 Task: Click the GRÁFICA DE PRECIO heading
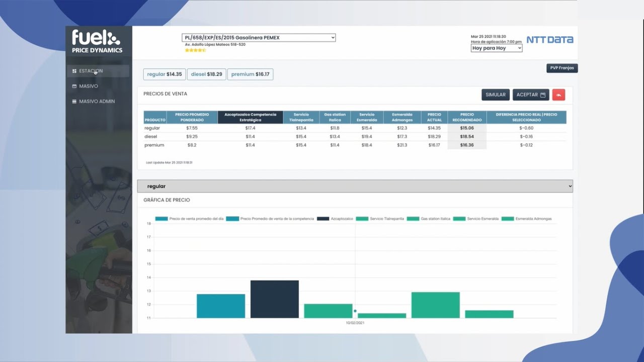167,200
